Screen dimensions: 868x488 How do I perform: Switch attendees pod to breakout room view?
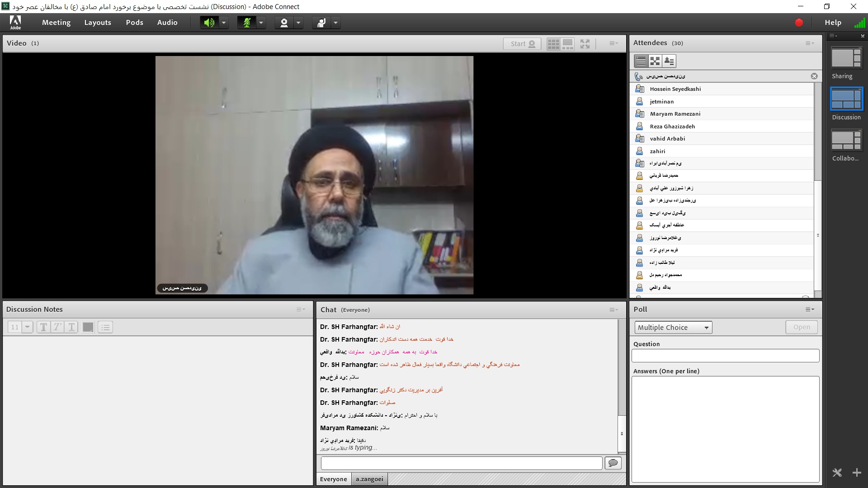tap(655, 61)
